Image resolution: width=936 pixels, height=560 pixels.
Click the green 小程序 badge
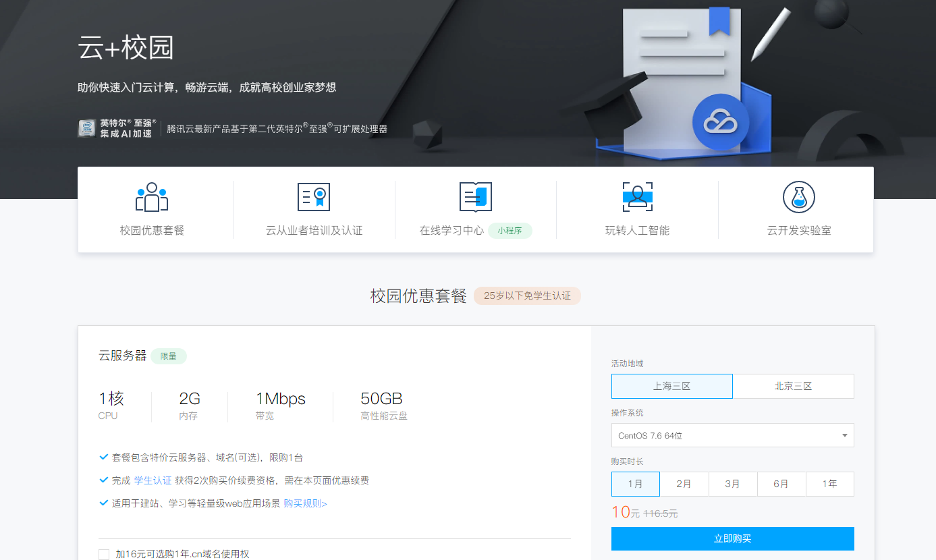click(x=510, y=231)
